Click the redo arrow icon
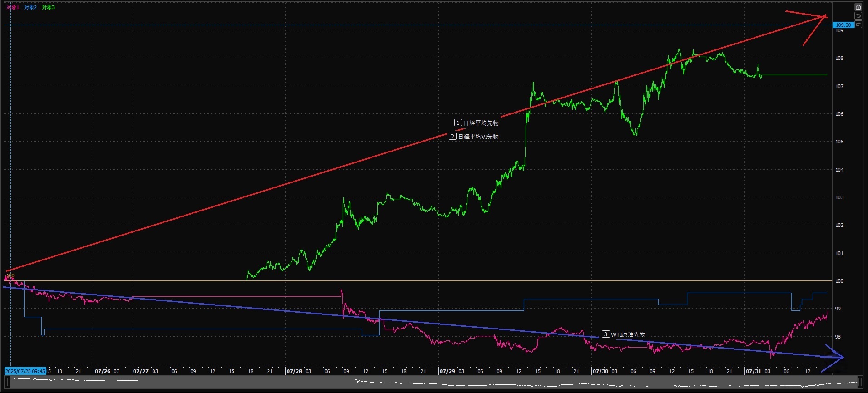Screen dimensions: 868x393 (x=858, y=25)
